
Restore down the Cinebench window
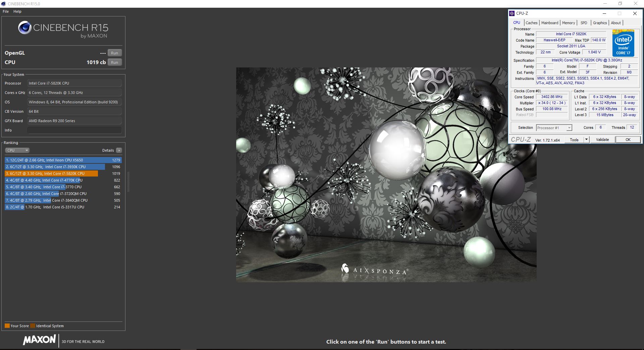(620, 4)
